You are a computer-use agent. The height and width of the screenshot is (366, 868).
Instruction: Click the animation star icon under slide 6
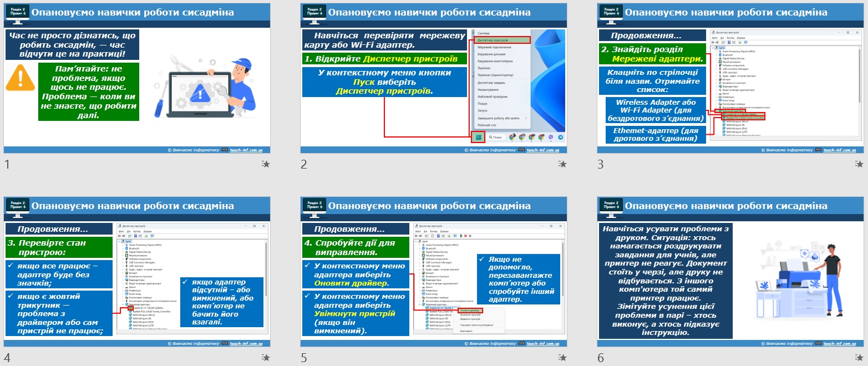click(860, 358)
